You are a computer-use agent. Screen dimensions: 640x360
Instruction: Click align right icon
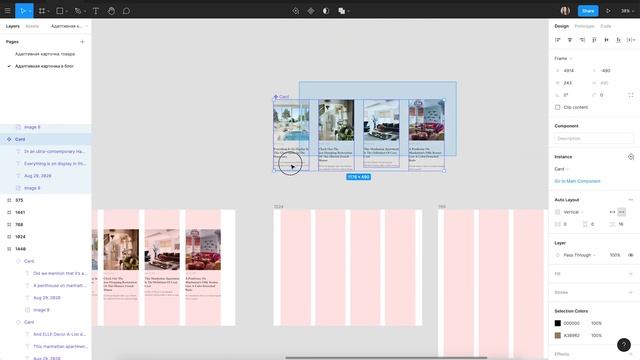(582, 40)
